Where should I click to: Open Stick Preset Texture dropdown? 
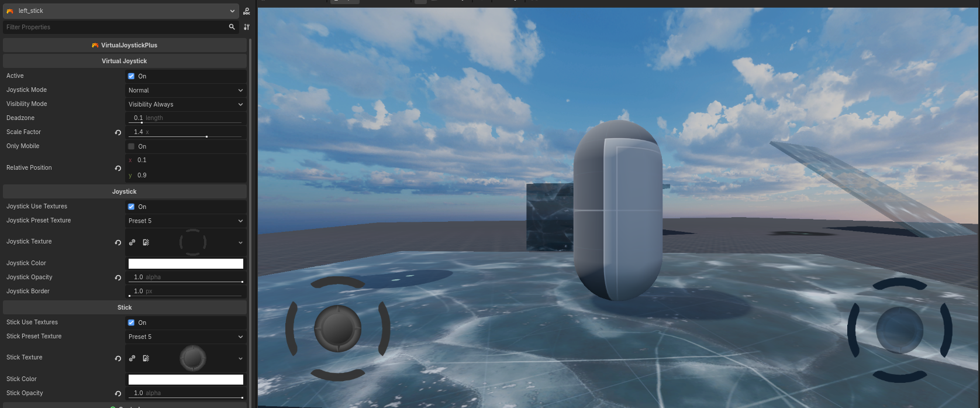coord(186,337)
